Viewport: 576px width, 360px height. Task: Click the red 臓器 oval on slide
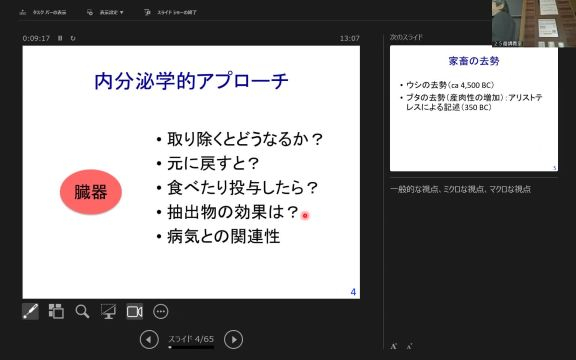coord(91,192)
